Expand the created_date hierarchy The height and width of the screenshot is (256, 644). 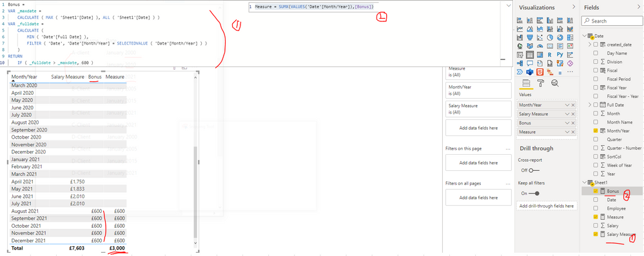click(x=590, y=44)
